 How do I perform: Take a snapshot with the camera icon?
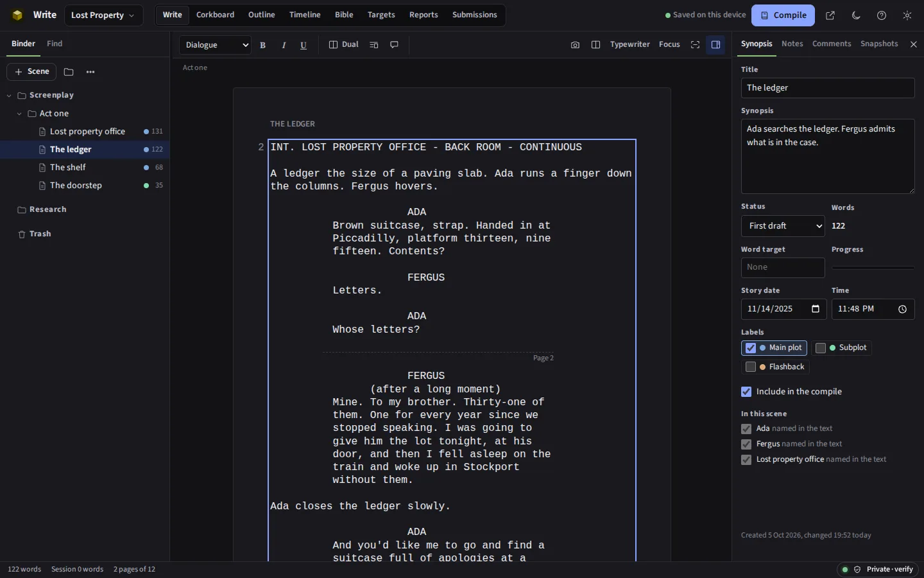[575, 45]
